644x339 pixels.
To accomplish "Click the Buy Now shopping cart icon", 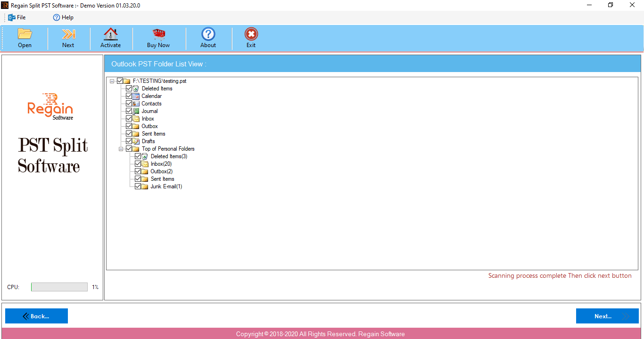I will click(x=158, y=37).
